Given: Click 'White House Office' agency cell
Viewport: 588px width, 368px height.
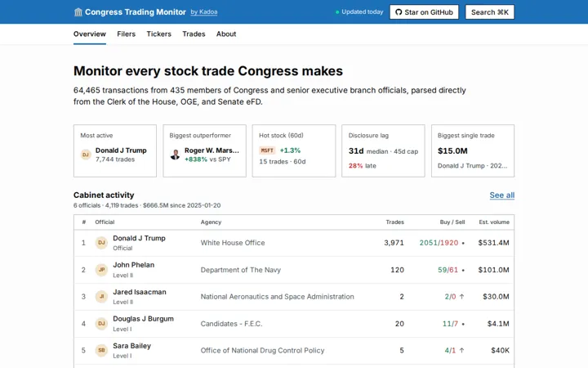Looking at the screenshot, I should (x=233, y=243).
